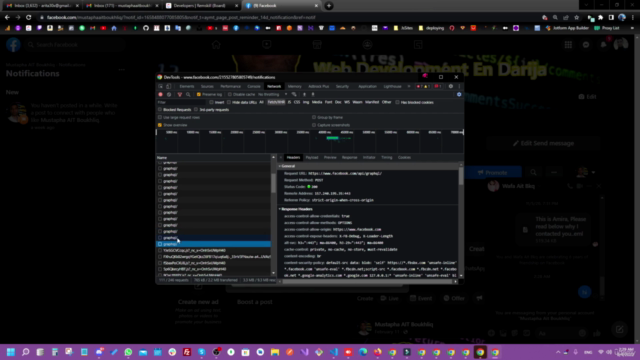Switch to the Elements tab in DevTools
The height and width of the screenshot is (360, 640).
point(187,87)
